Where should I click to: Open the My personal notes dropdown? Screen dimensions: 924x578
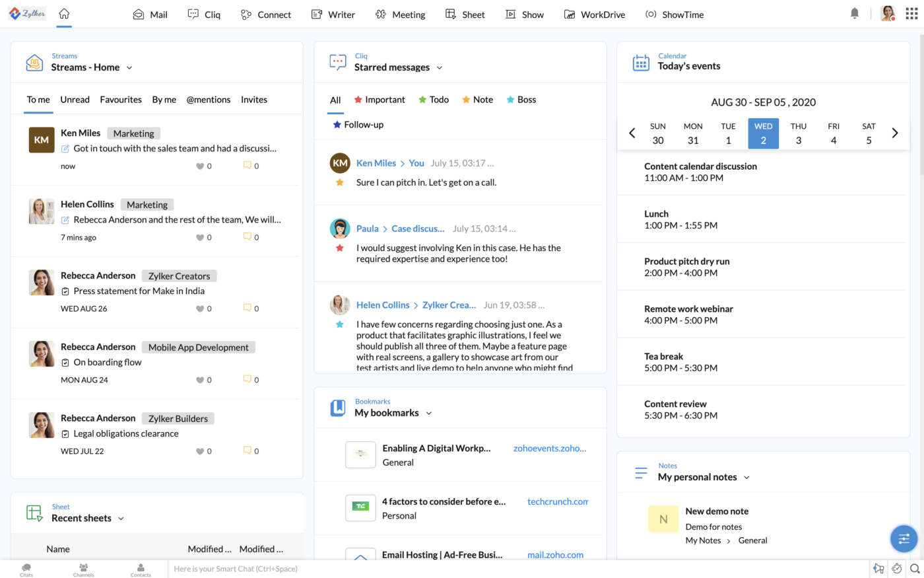click(746, 478)
